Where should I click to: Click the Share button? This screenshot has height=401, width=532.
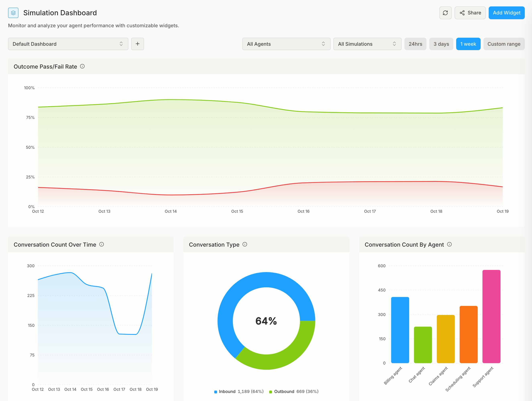[470, 13]
